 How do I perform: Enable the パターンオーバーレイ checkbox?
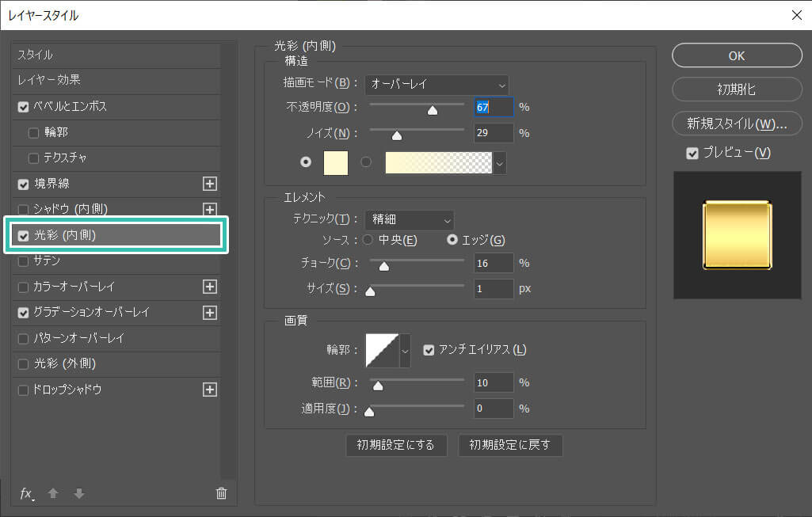coord(23,339)
